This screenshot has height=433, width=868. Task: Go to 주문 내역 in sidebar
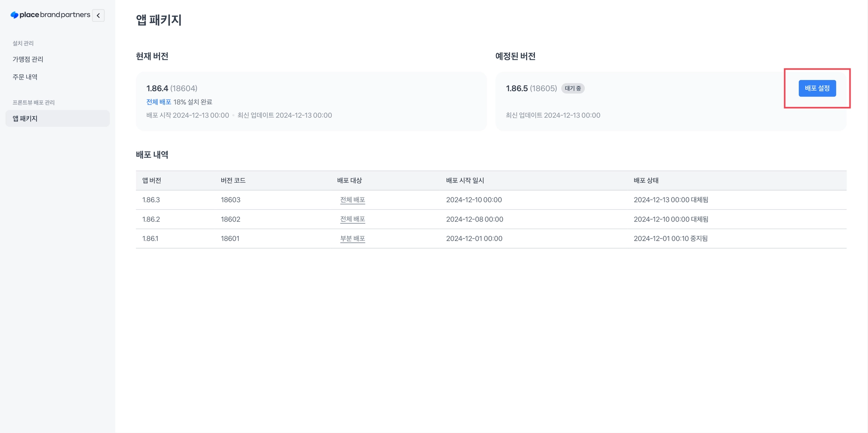click(25, 77)
